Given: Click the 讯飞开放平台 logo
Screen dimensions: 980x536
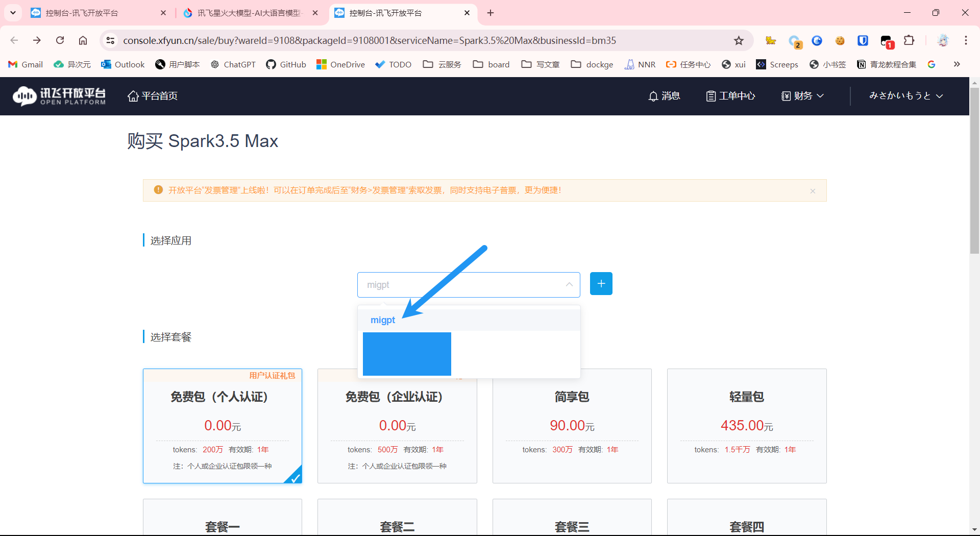Looking at the screenshot, I should tap(59, 96).
